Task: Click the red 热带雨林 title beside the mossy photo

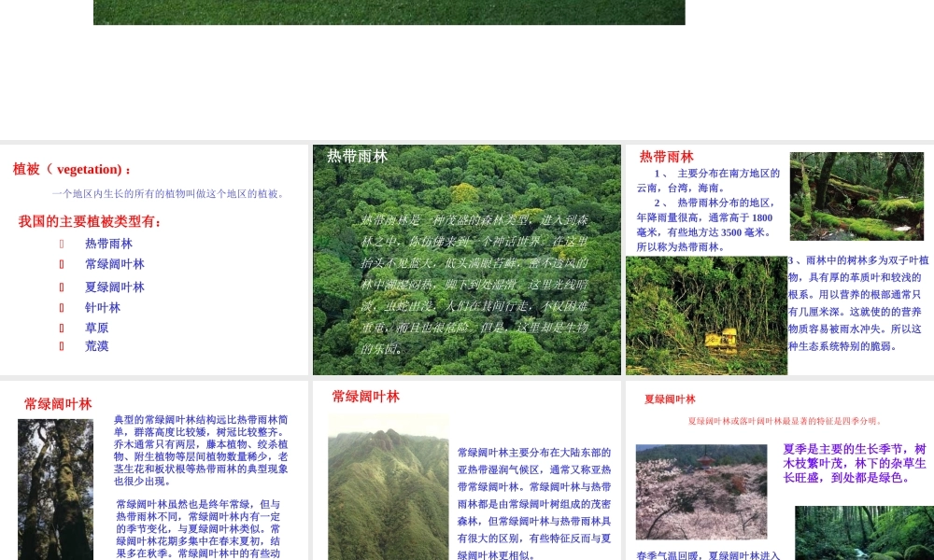Action: 667,157
